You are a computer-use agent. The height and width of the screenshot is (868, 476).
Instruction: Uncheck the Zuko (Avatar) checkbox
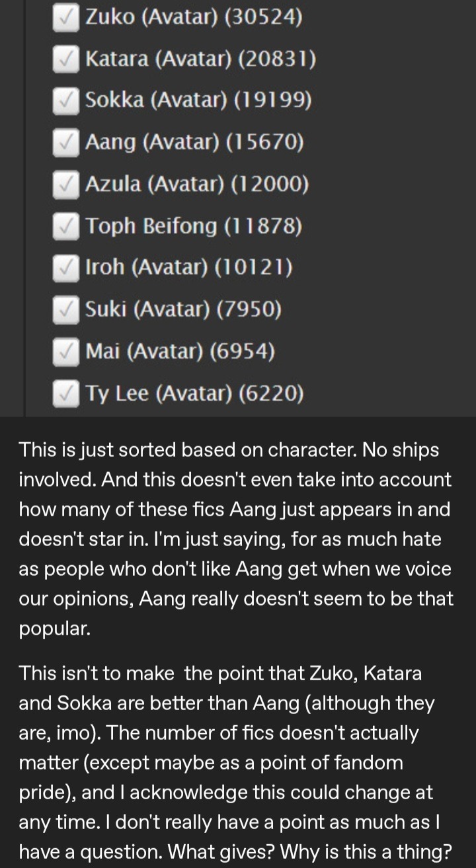tap(66, 17)
